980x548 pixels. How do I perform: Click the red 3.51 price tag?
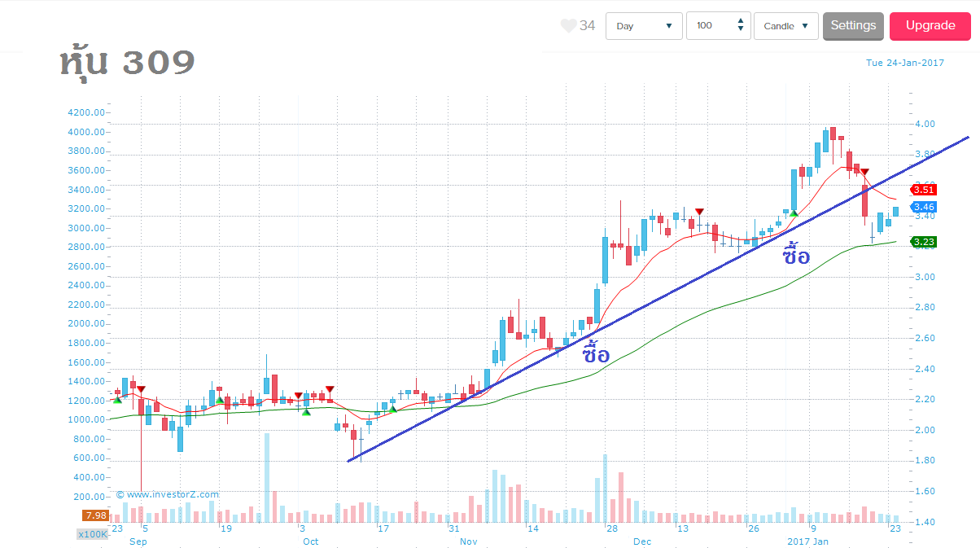(x=924, y=190)
